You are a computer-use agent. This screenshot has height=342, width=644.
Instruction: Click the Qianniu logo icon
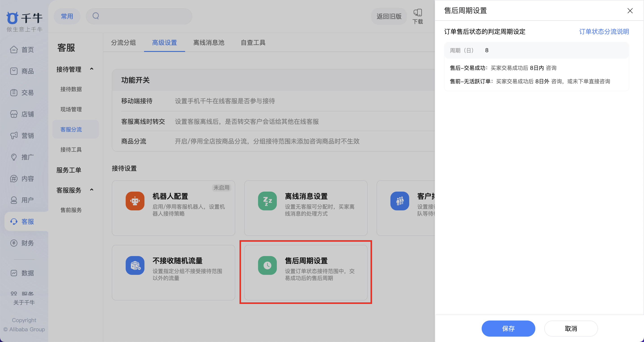(12, 18)
